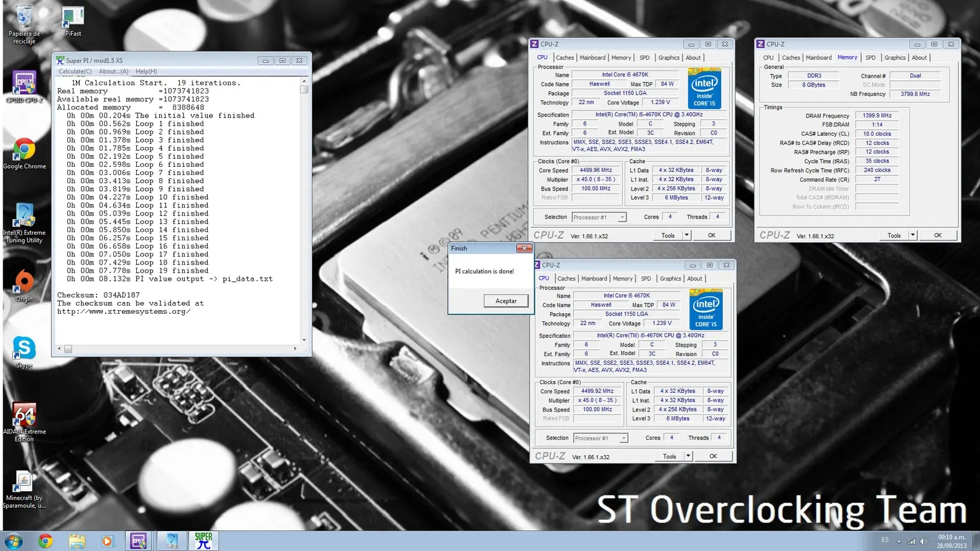Launch Origin from the desktop

(x=24, y=286)
